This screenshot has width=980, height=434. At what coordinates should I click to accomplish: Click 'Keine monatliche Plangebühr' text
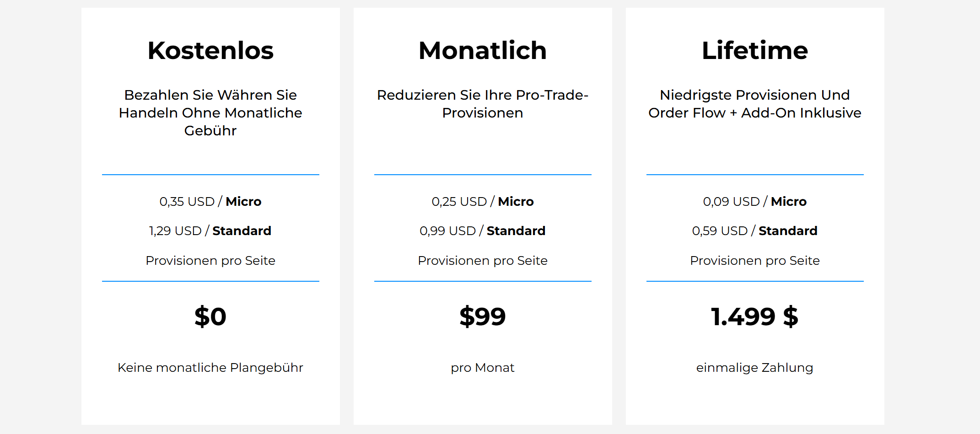[210, 368]
